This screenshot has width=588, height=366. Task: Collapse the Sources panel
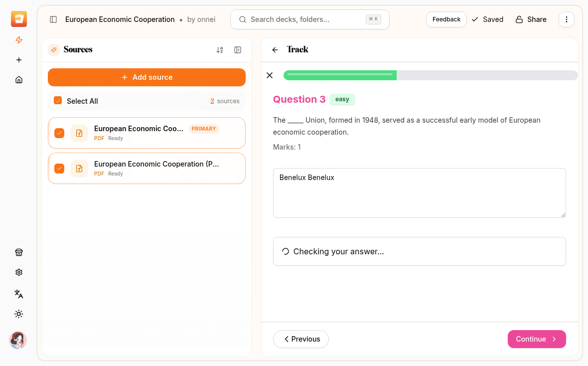(238, 50)
